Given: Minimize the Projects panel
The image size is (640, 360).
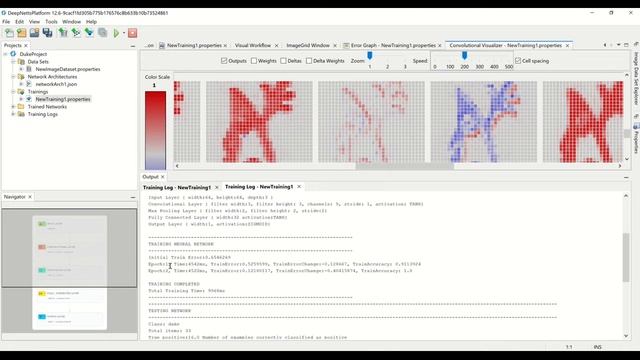Looking at the screenshot, I should tap(133, 46).
